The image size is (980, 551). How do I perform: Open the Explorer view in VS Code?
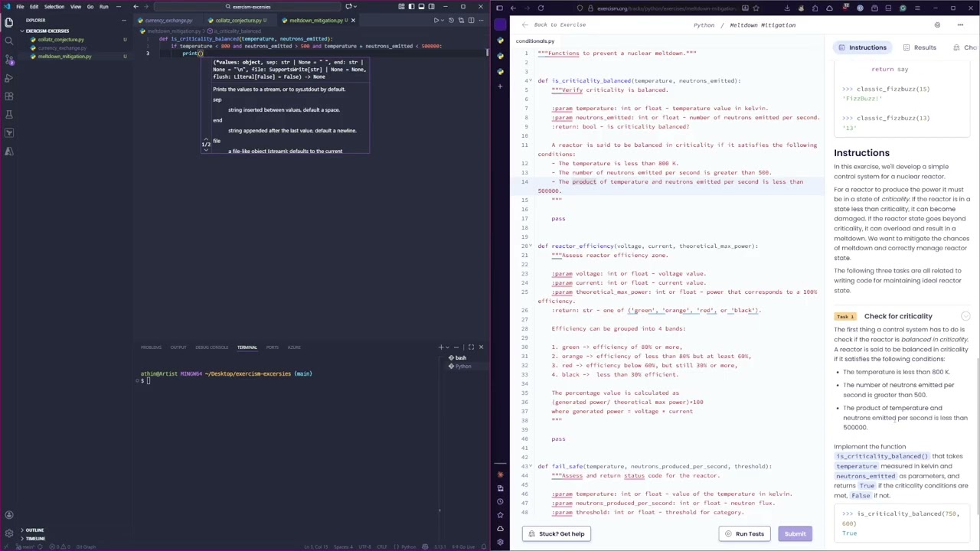coord(9,22)
